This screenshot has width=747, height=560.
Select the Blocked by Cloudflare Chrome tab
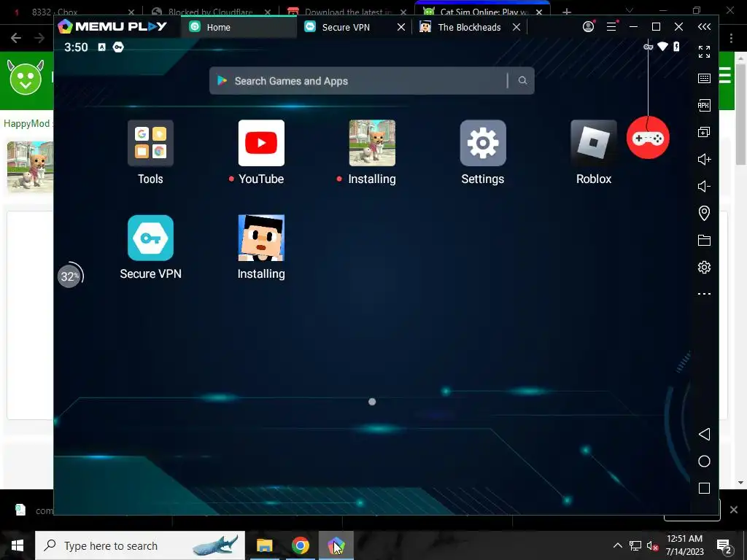tap(211, 12)
